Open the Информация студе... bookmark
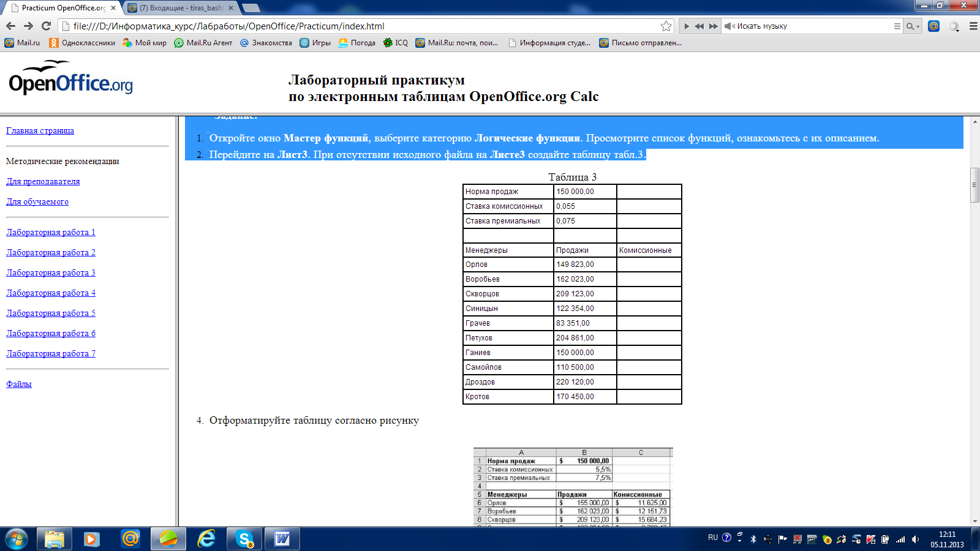This screenshot has width=980, height=551. point(549,43)
